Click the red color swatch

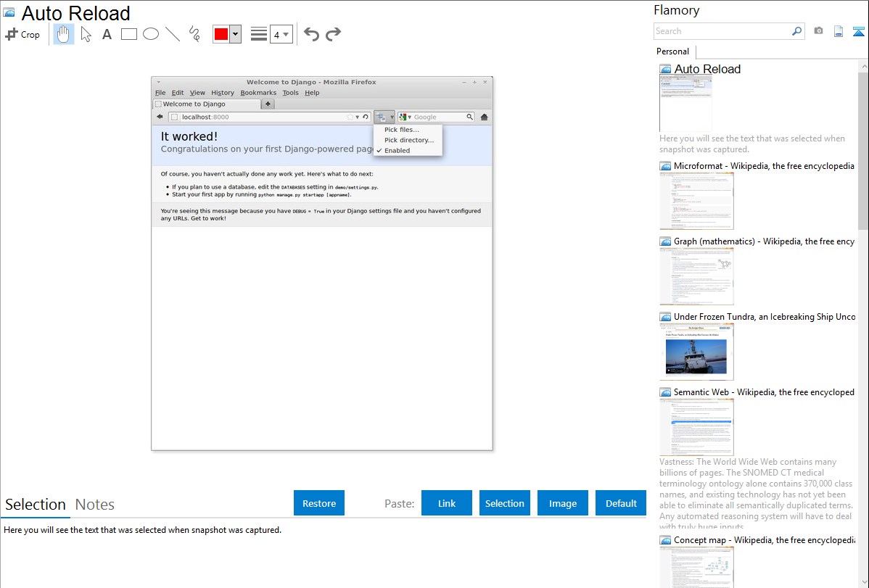click(221, 34)
